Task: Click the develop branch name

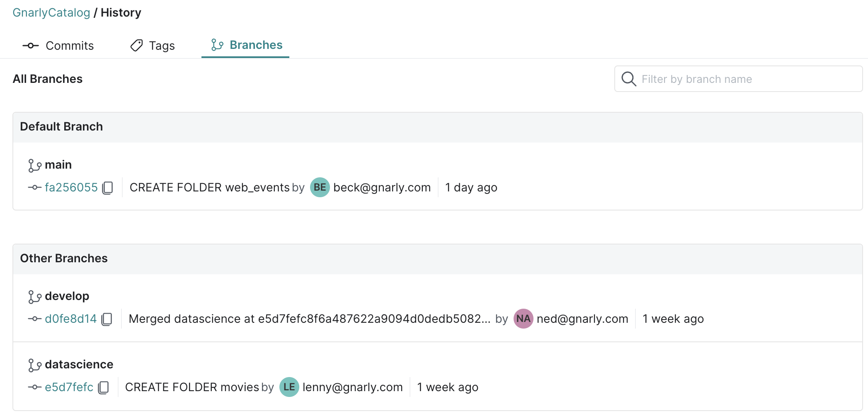Action: click(x=67, y=296)
